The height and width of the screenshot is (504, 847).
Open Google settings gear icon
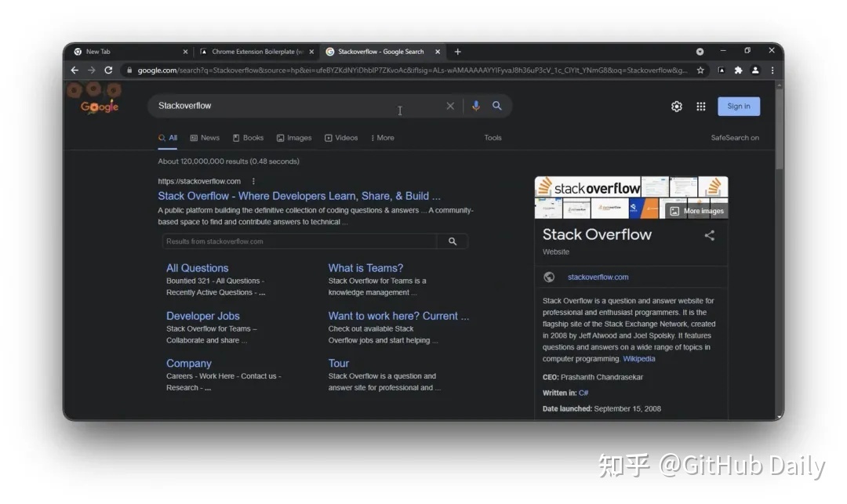(676, 107)
